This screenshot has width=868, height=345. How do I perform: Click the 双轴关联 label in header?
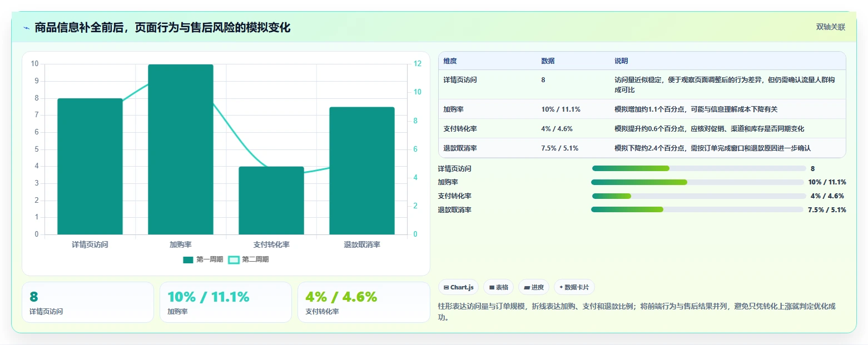coord(830,27)
